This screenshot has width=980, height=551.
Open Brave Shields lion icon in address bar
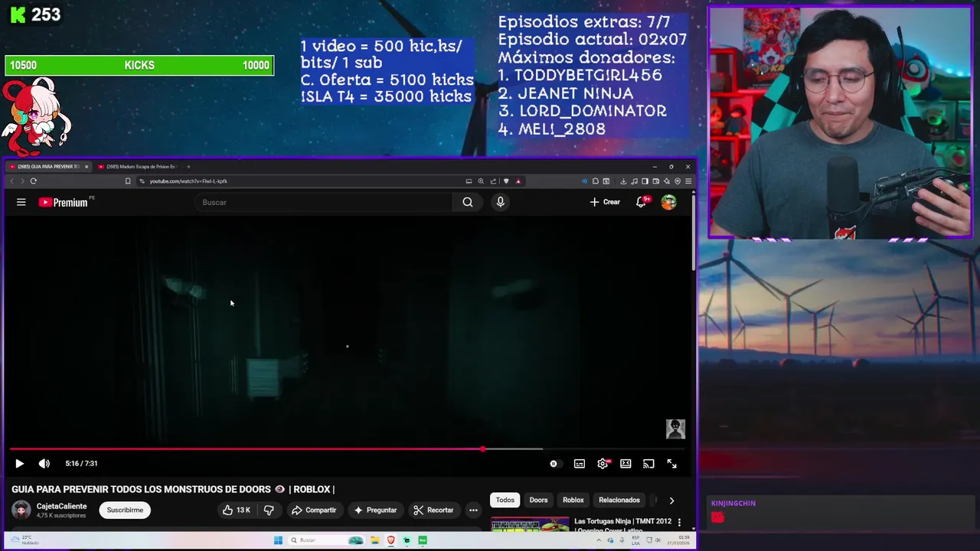506,181
